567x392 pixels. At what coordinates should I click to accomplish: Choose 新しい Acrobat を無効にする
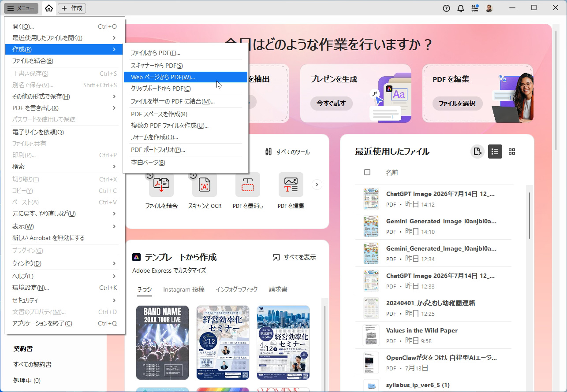pyautogui.click(x=64, y=238)
